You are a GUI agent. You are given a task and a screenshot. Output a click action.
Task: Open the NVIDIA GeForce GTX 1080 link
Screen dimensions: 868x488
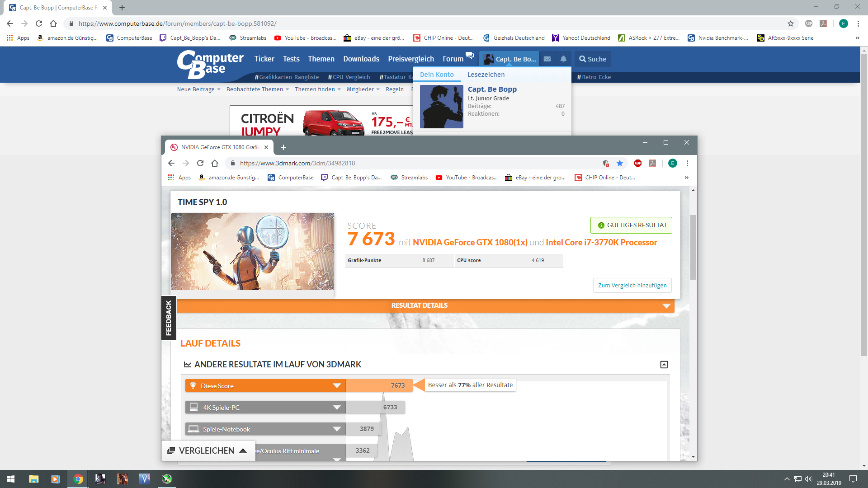click(x=470, y=243)
